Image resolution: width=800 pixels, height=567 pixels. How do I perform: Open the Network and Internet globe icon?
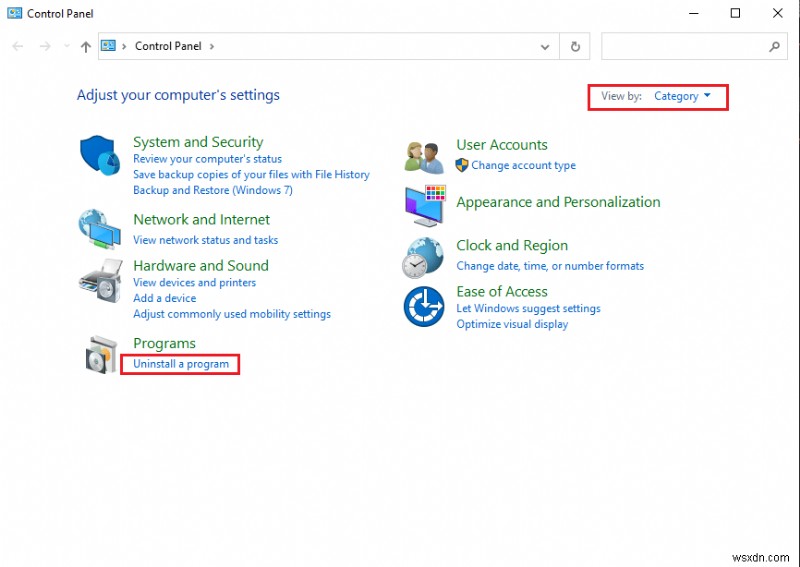(x=100, y=229)
